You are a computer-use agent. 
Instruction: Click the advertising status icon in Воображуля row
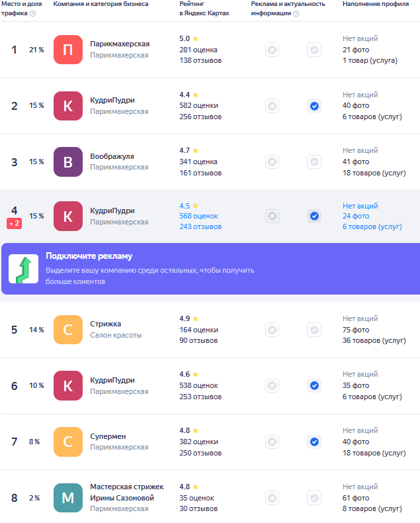pos(272,162)
